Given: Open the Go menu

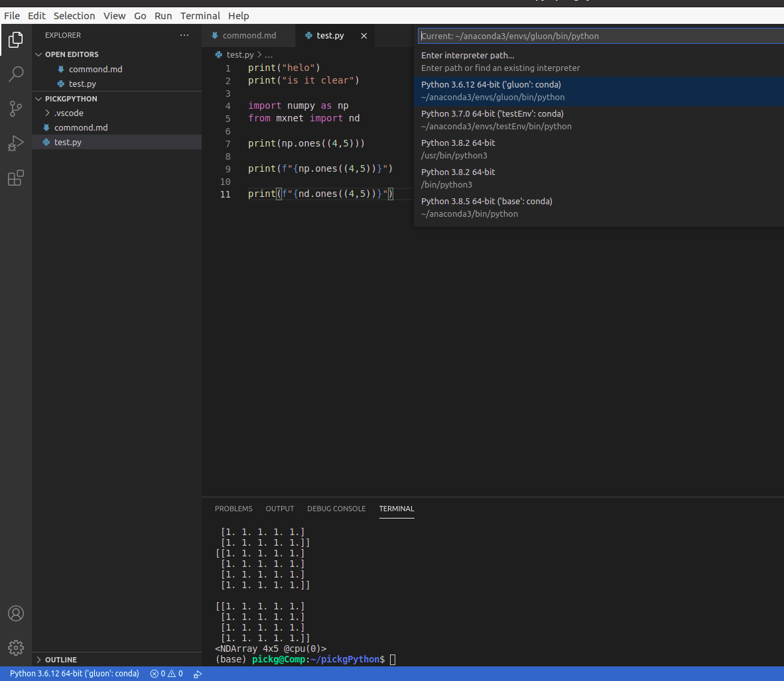Looking at the screenshot, I should pyautogui.click(x=140, y=16).
